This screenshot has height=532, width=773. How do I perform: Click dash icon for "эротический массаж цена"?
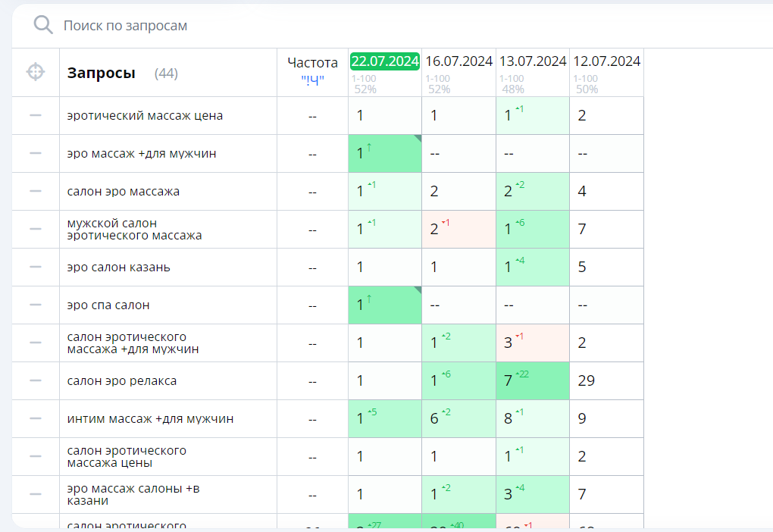point(36,115)
